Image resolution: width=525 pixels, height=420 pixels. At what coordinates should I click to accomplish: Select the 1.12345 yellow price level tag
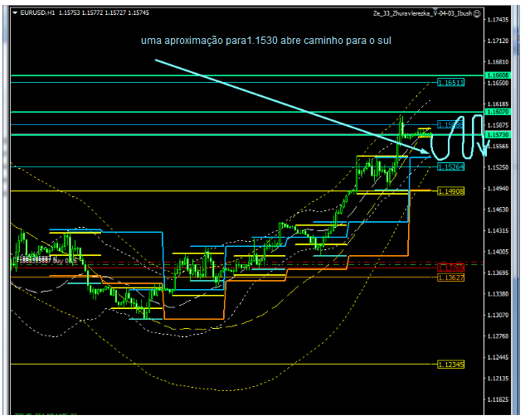pos(450,364)
